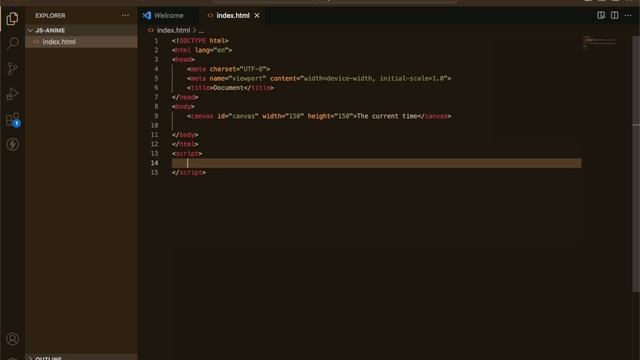
Task: Click the canvas element line
Action: coord(319,116)
